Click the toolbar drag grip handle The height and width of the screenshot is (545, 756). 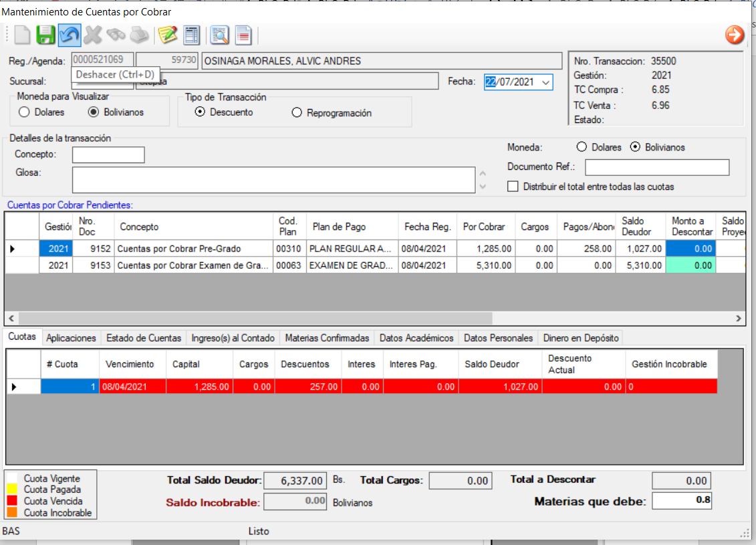coord(7,35)
